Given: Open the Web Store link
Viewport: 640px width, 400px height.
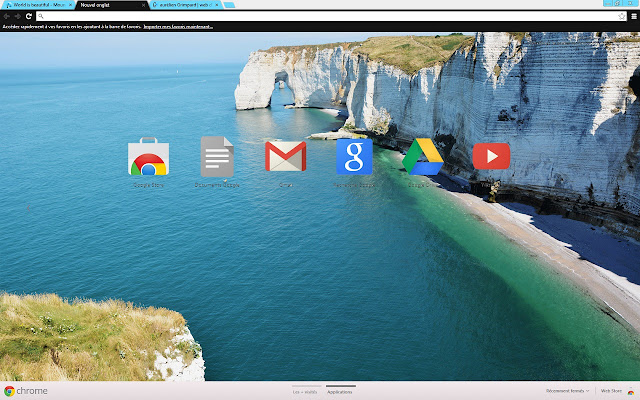Looking at the screenshot, I should tap(611, 391).
